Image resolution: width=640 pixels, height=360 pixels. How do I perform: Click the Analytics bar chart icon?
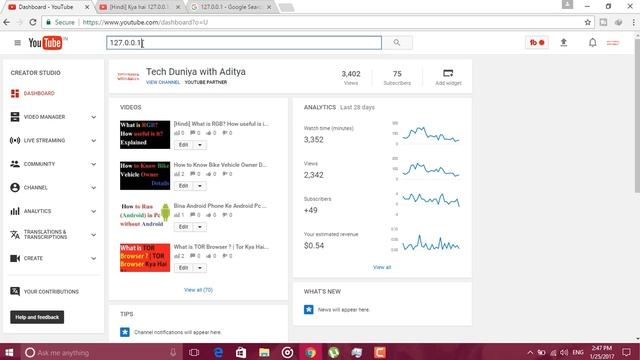point(15,211)
